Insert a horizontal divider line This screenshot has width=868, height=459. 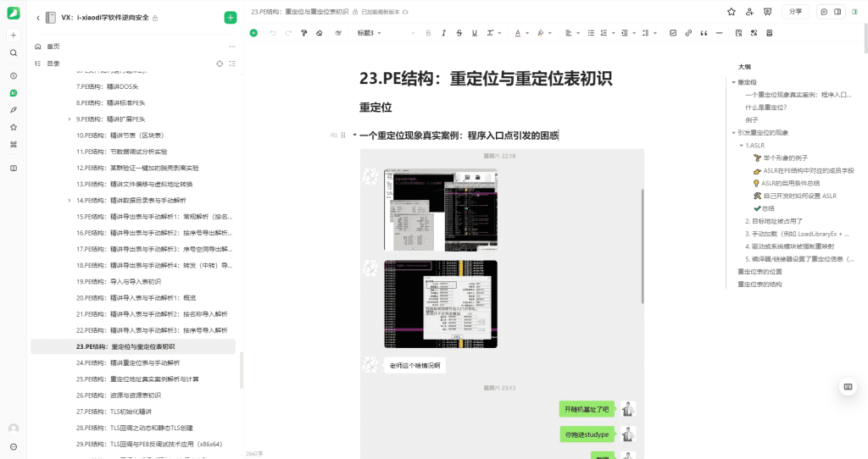[x=719, y=33]
